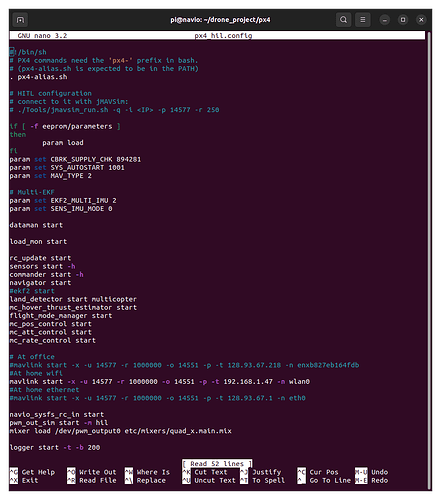
Task: Click the 'commander start -h' line
Action: tap(46, 274)
